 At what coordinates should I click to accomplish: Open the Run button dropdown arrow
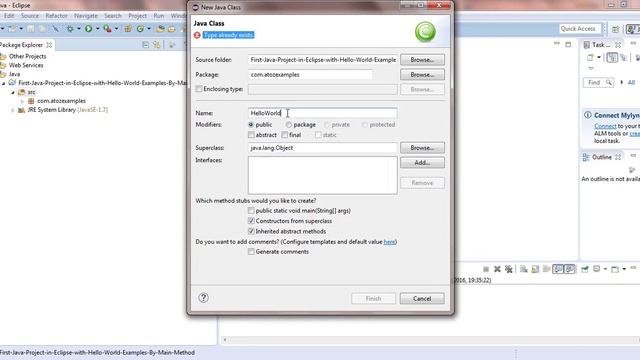tap(97, 29)
